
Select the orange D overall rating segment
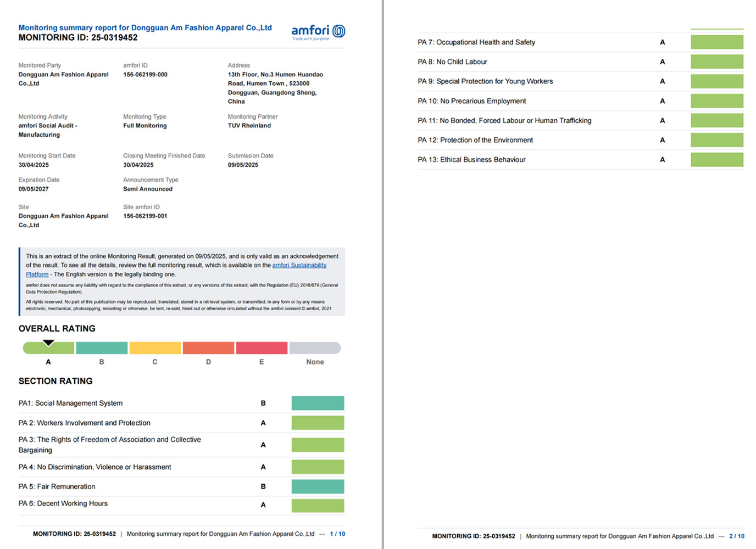(x=208, y=348)
